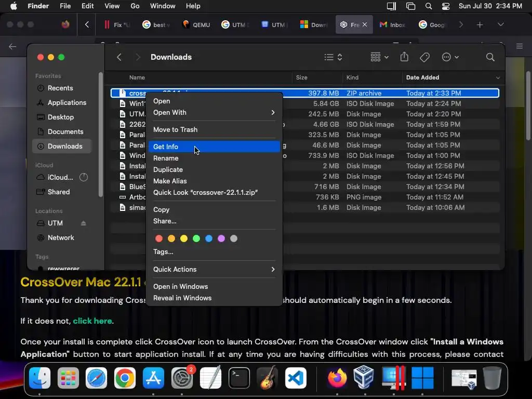The width and height of the screenshot is (532, 399).
Task: Open Desktop in Finder sidebar
Action: (x=62, y=117)
